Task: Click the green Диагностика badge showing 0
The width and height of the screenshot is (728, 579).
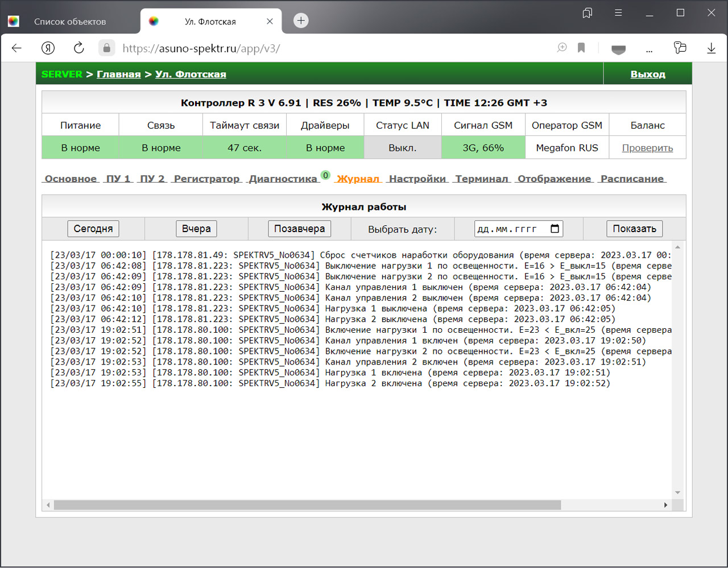Action: [325, 175]
